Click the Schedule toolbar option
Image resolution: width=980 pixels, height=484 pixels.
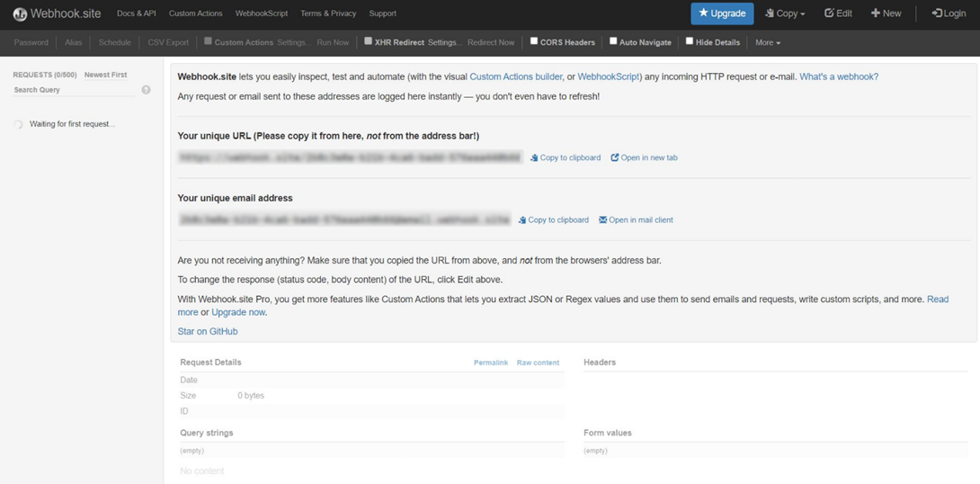[x=115, y=42]
